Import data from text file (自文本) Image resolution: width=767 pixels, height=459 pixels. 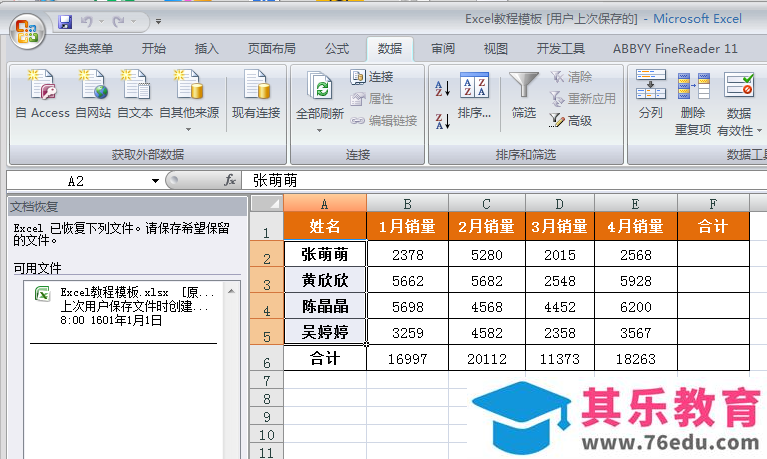135,94
